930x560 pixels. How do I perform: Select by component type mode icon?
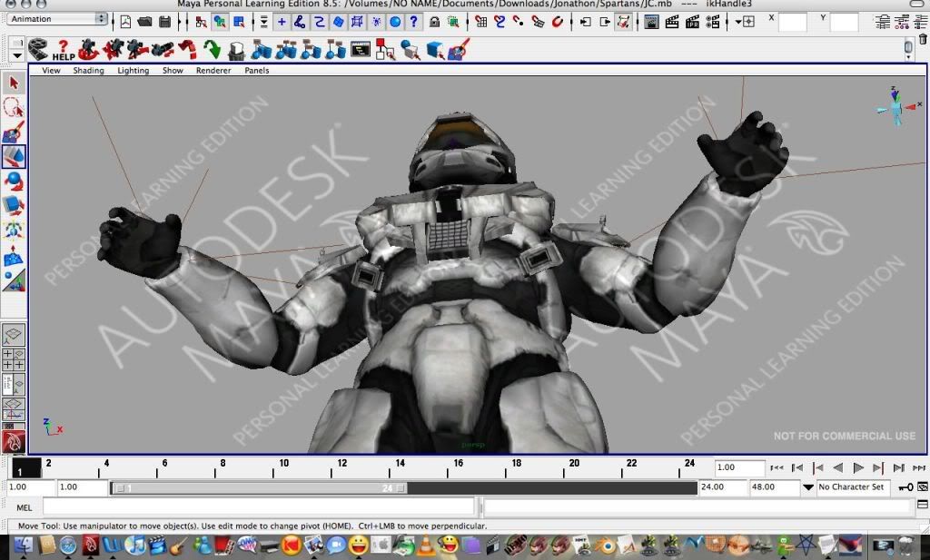239,22
